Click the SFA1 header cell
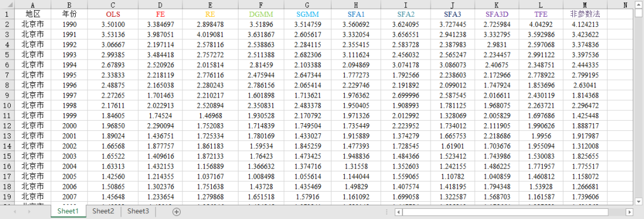The height and width of the screenshot is (219, 644). [x=355, y=14]
